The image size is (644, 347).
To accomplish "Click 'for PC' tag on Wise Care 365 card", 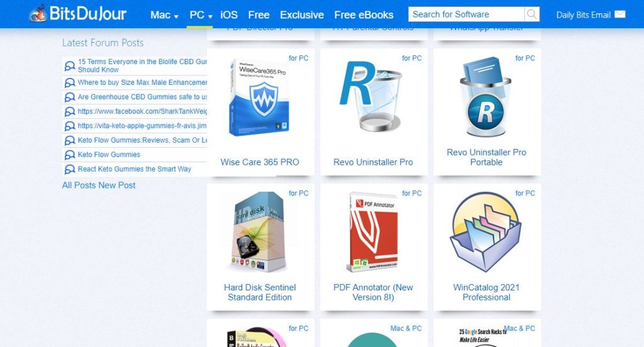I will 298,58.
